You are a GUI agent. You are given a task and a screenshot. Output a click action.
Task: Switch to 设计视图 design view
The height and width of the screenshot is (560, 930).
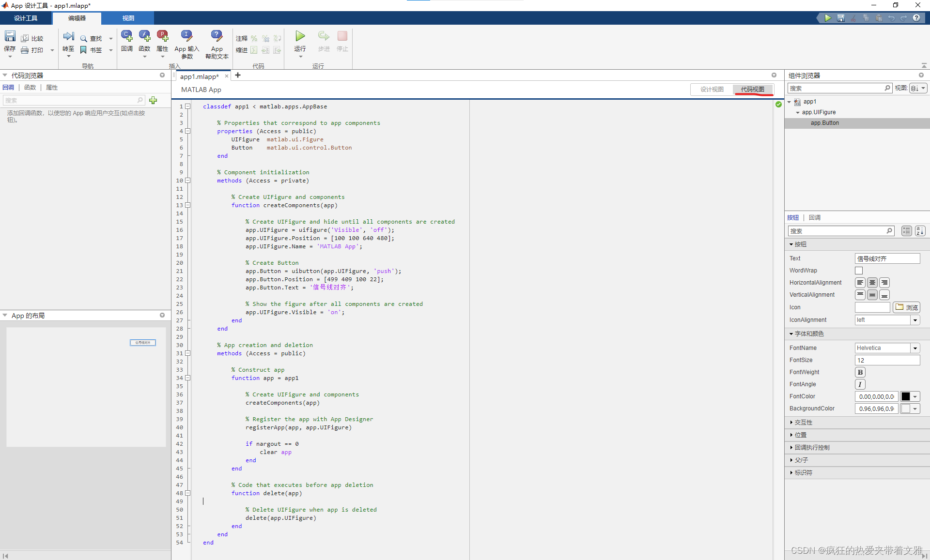pyautogui.click(x=712, y=89)
